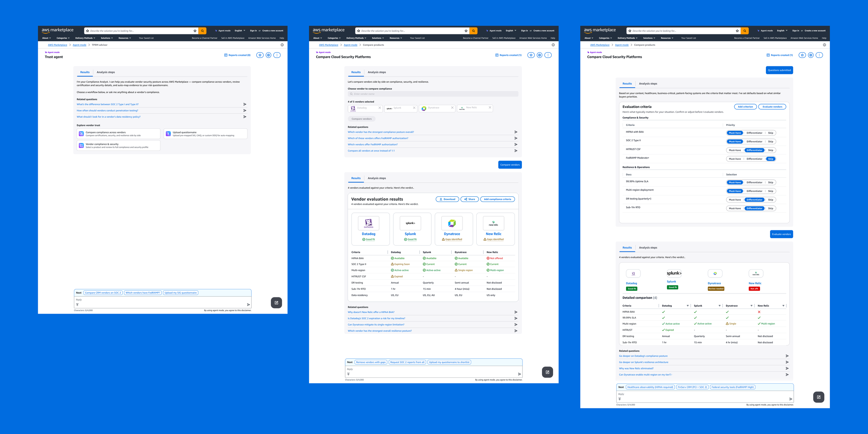Open the Dynatrace column dropdown in Detailed comparison
868x434 pixels.
point(751,306)
